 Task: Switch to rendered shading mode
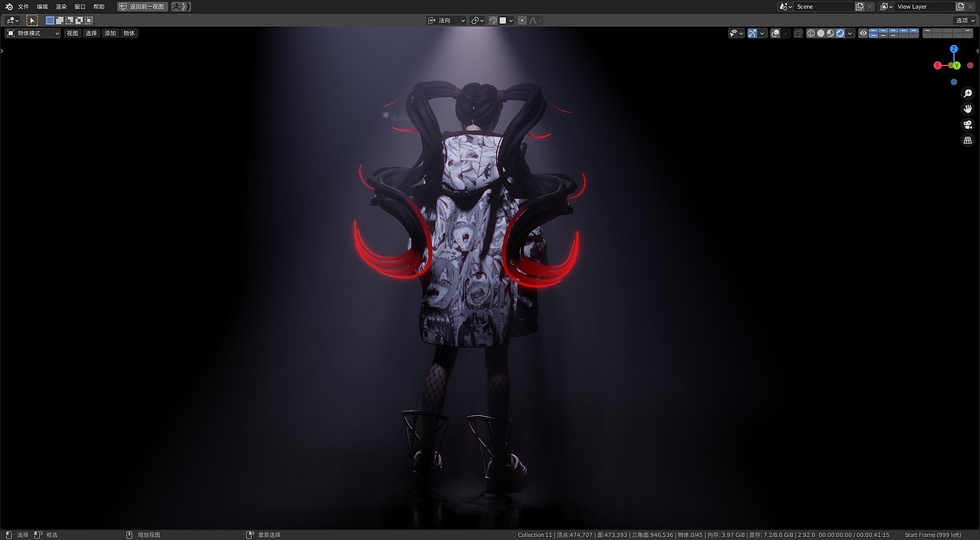[840, 33]
